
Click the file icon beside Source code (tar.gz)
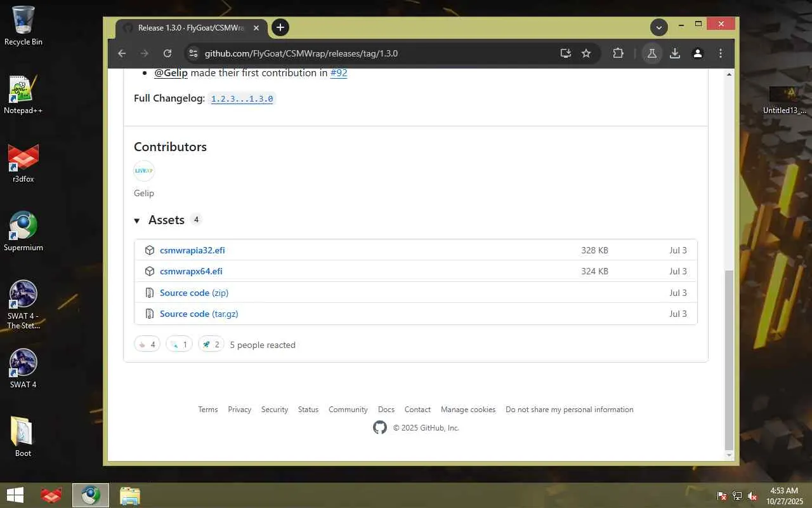click(x=150, y=314)
